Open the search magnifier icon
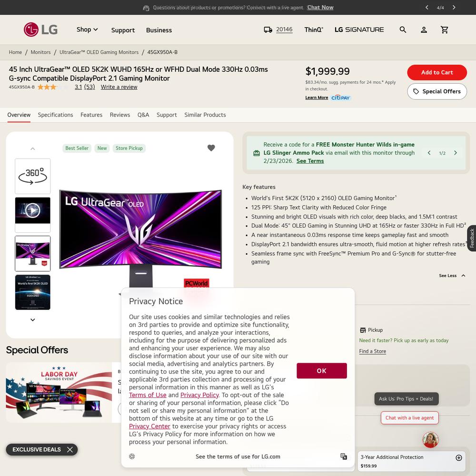The width and height of the screenshot is (476, 476). (x=403, y=30)
